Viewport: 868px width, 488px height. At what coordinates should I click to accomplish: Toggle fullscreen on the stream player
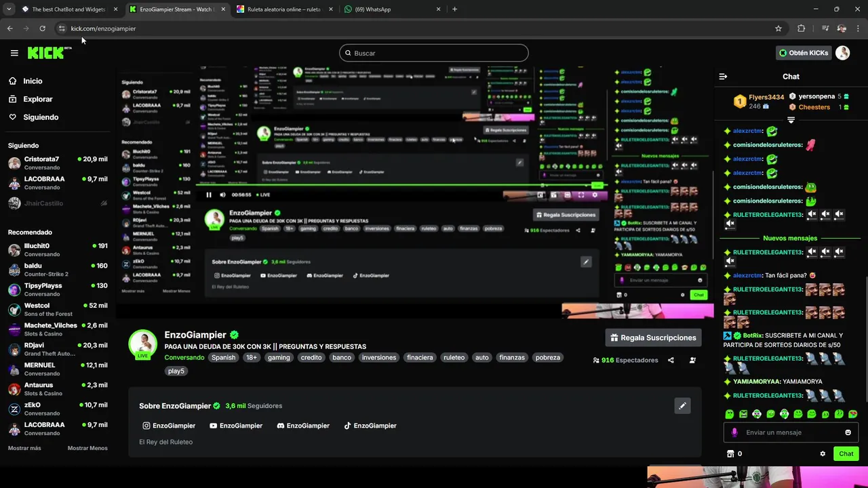[581, 195]
